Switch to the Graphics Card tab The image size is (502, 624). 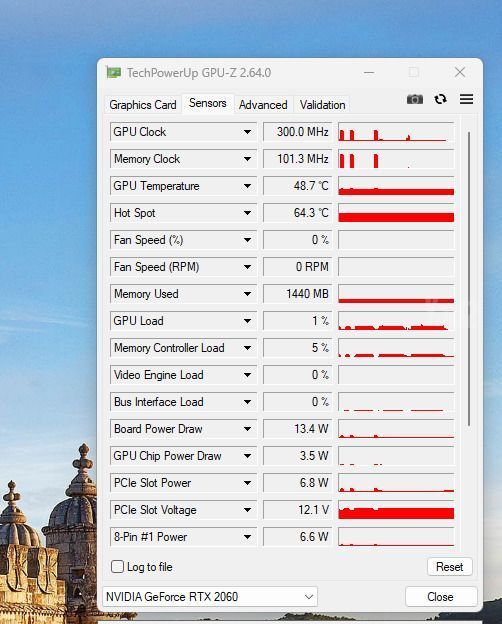coord(143,105)
